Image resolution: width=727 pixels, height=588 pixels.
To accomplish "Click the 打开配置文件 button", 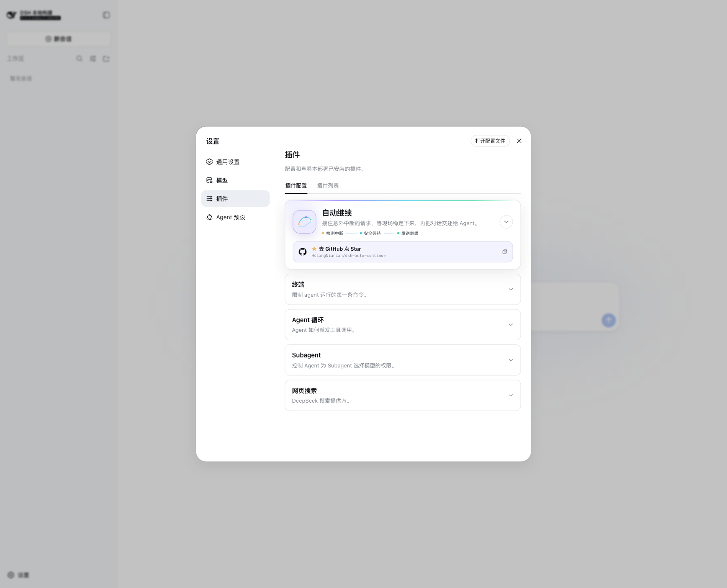I will [490, 141].
